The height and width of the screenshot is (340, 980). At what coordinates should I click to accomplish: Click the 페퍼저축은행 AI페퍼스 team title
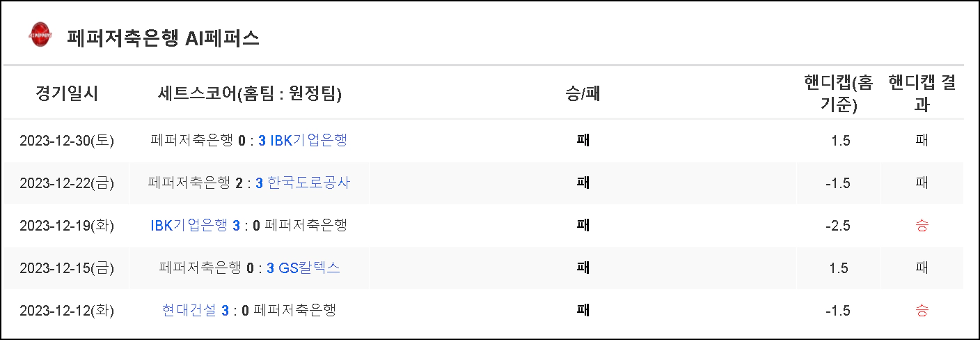[163, 38]
